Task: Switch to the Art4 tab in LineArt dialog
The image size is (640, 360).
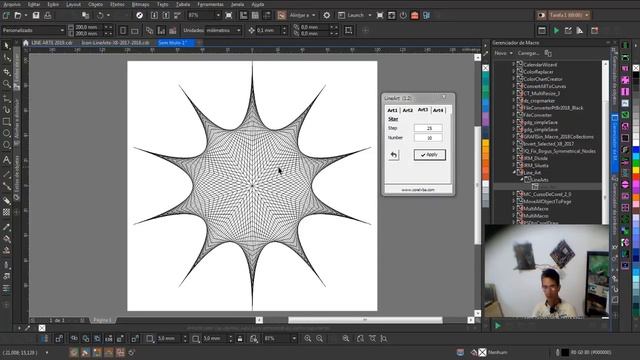Action: click(x=438, y=111)
